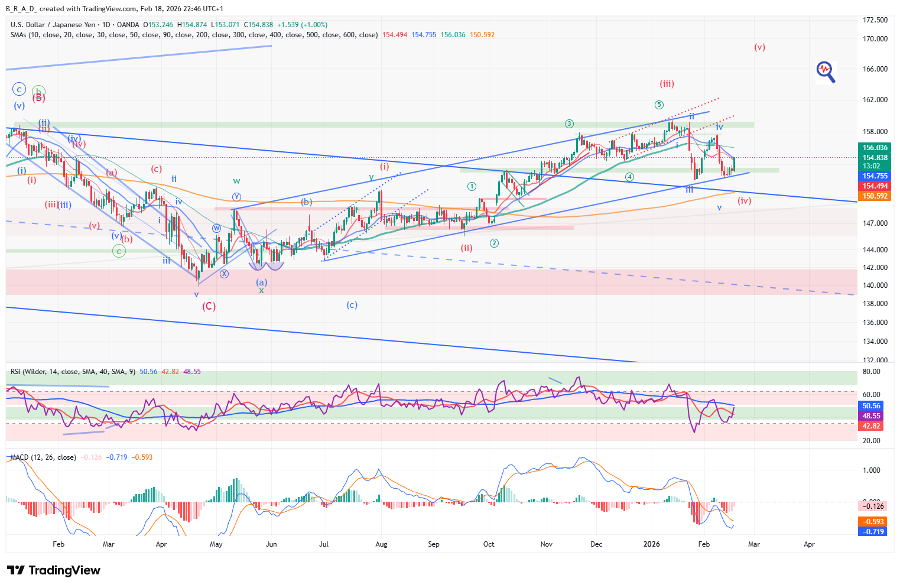Select the blue circled W wave label
The width and height of the screenshot is (900, 588).
tap(217, 228)
